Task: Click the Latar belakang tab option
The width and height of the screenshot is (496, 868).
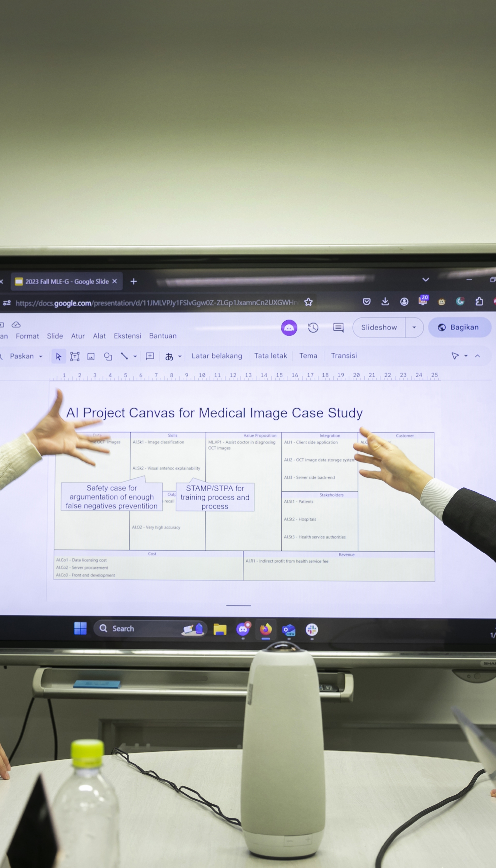Action: pos(216,357)
